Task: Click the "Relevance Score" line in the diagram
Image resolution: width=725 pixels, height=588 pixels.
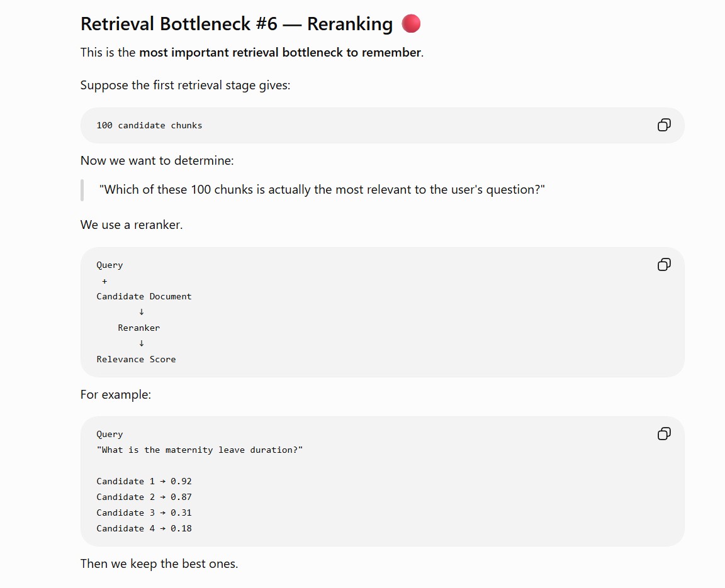Action: 136,359
